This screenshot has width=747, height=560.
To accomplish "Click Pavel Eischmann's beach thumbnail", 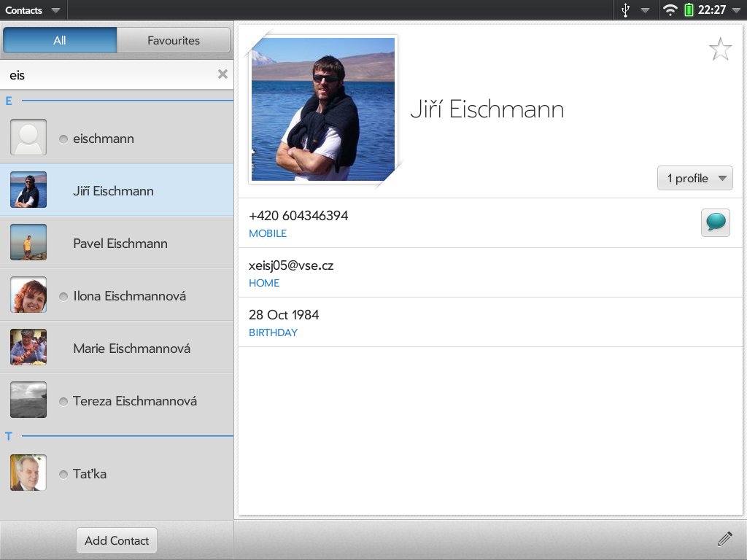I will pos(28,242).
